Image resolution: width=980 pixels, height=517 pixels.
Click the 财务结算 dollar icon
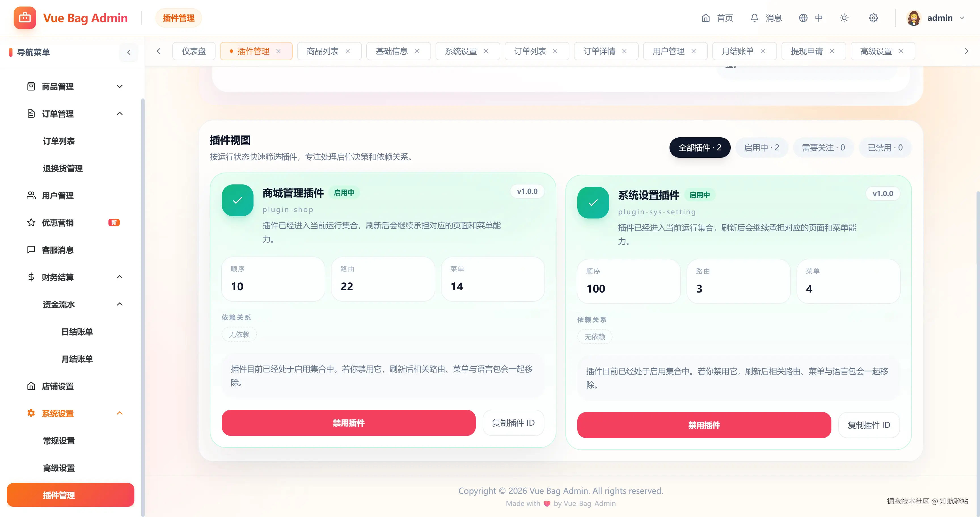(31, 277)
